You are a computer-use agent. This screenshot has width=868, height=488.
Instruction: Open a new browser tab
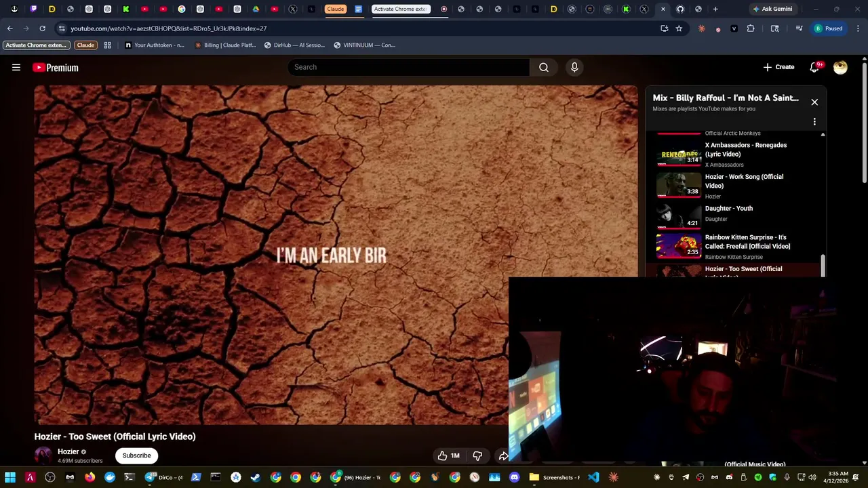pyautogui.click(x=715, y=9)
